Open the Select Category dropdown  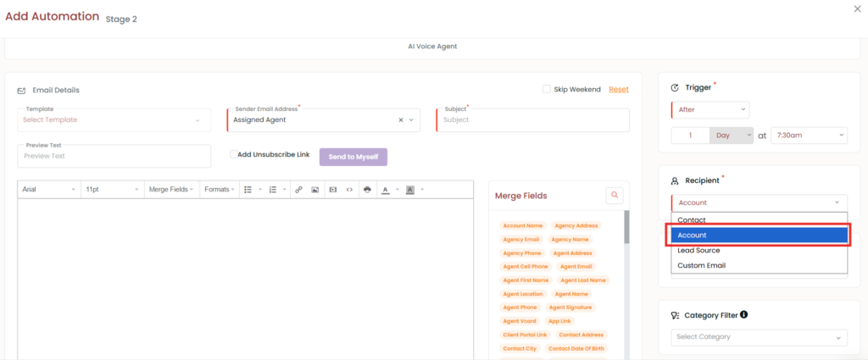click(x=759, y=337)
